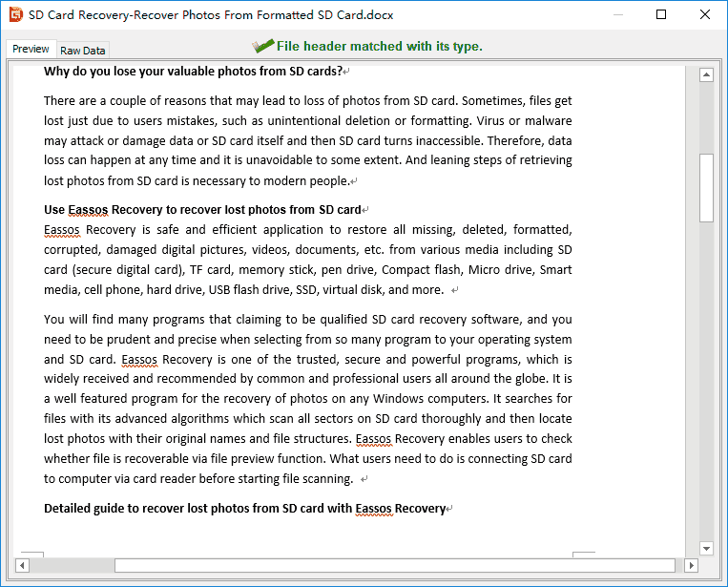Screen dimensions: 728x587
Task: Click the "File header matched with its type" message
Action: pyautogui.click(x=379, y=46)
